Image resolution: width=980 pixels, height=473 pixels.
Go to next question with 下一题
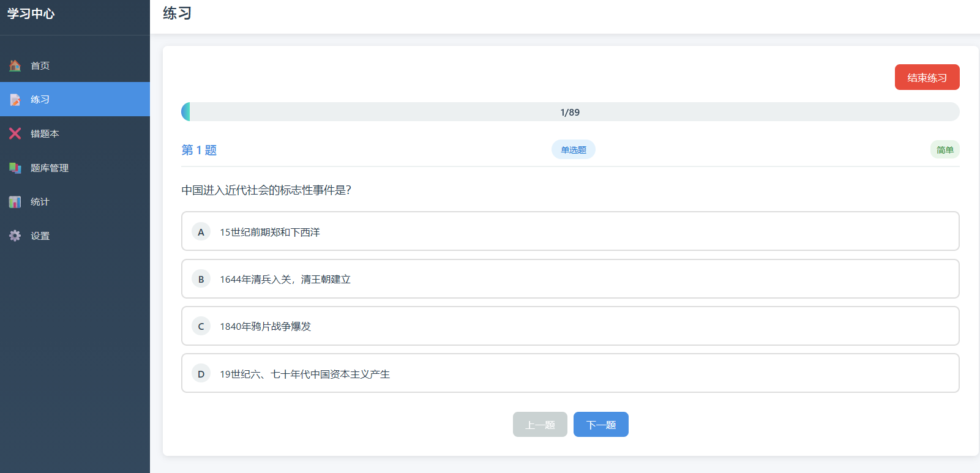point(600,425)
